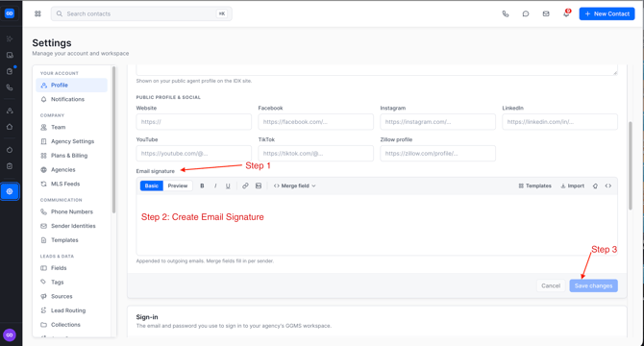The height and width of the screenshot is (346, 644).
Task: Click the TikTok URL input field
Action: coord(316,154)
